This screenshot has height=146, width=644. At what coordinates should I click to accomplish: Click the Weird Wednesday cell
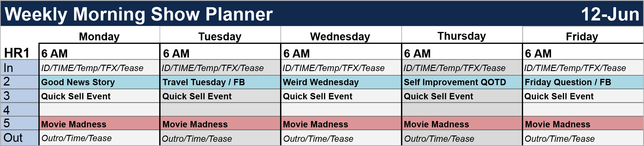pos(341,82)
